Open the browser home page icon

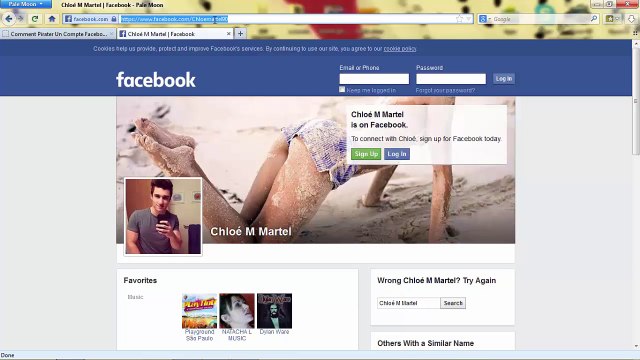[52, 19]
